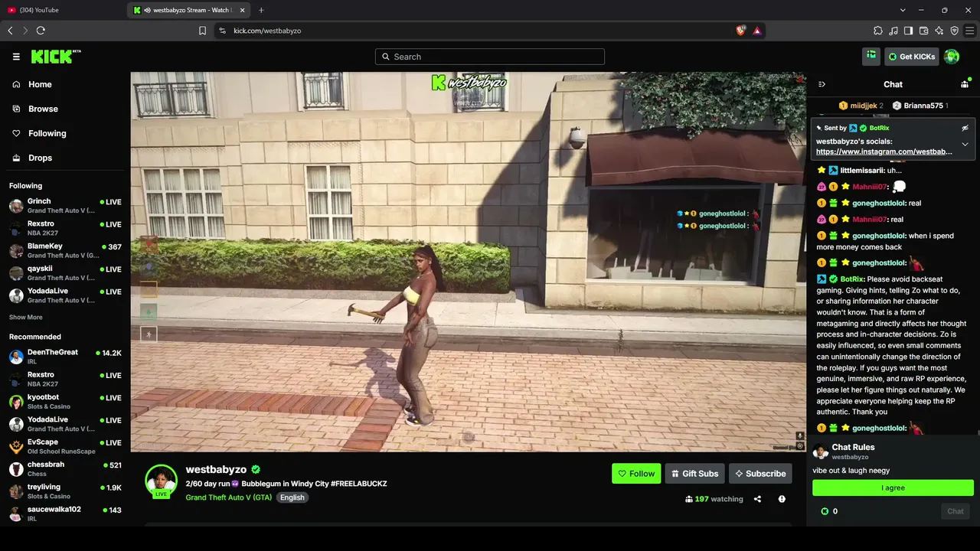Image resolution: width=980 pixels, height=551 pixels.
Task: Go to the Kick logo homepage
Action: 55,57
